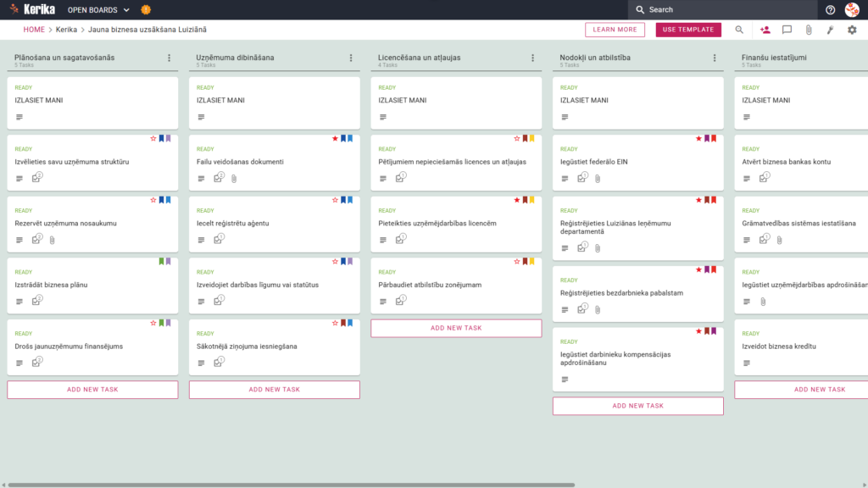Open details icon on Iegūstiet darbinieku kompensācijas card
Viewport: 868px width, 488px height.
click(x=565, y=380)
